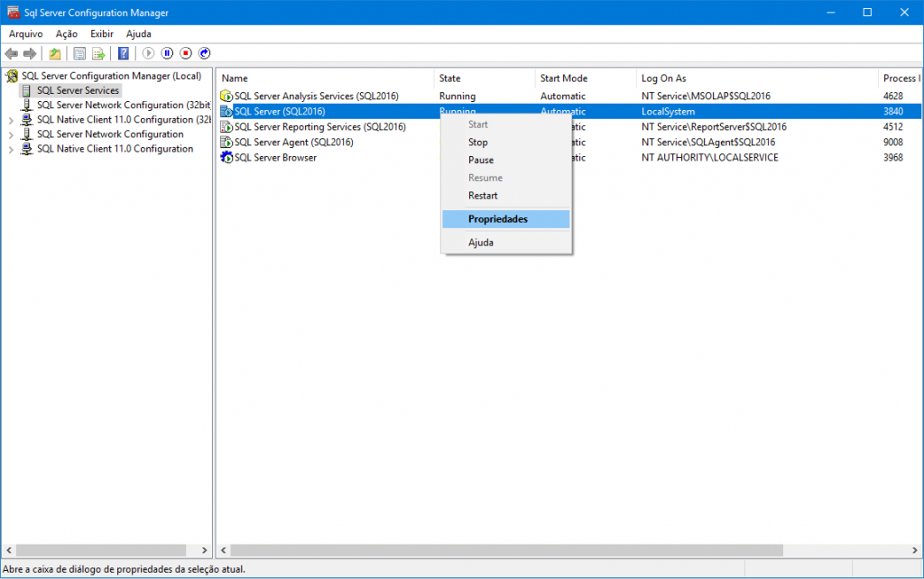This screenshot has height=579, width=924.
Task: Open the Arquivo menu
Action: pos(26,34)
